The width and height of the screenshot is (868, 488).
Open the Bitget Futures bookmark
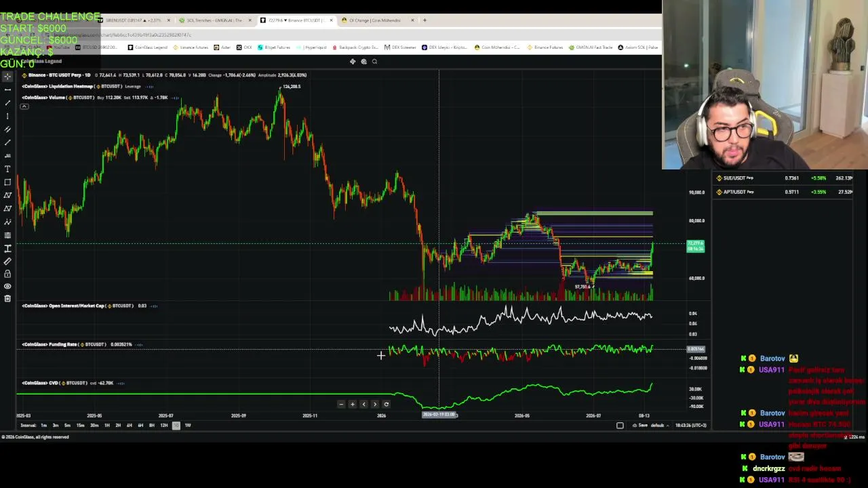[x=273, y=47]
